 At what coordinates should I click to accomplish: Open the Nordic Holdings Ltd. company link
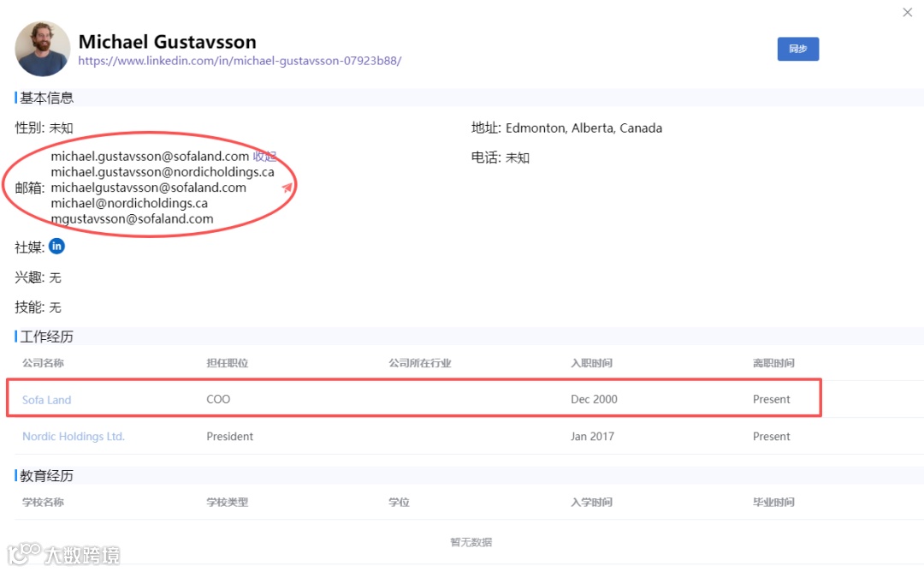point(74,437)
